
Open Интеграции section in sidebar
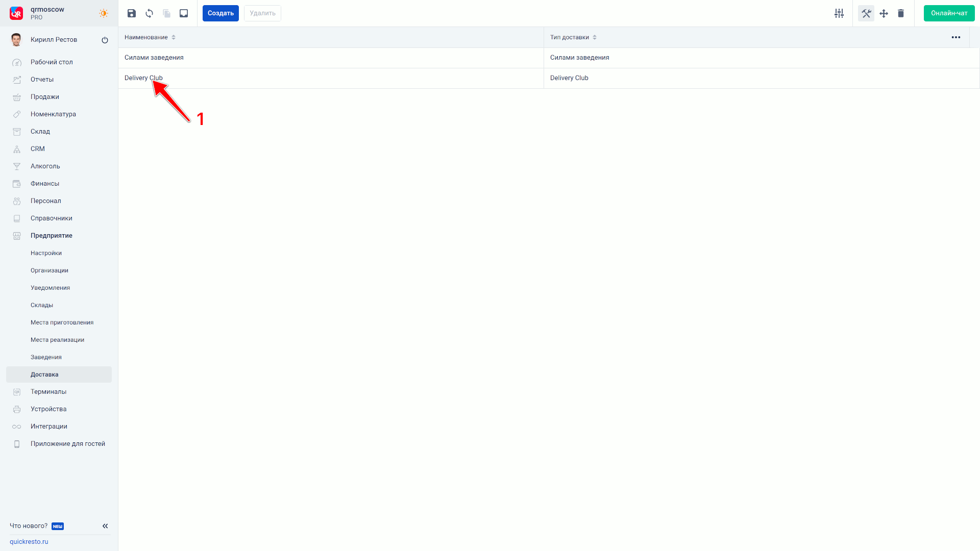click(x=49, y=427)
